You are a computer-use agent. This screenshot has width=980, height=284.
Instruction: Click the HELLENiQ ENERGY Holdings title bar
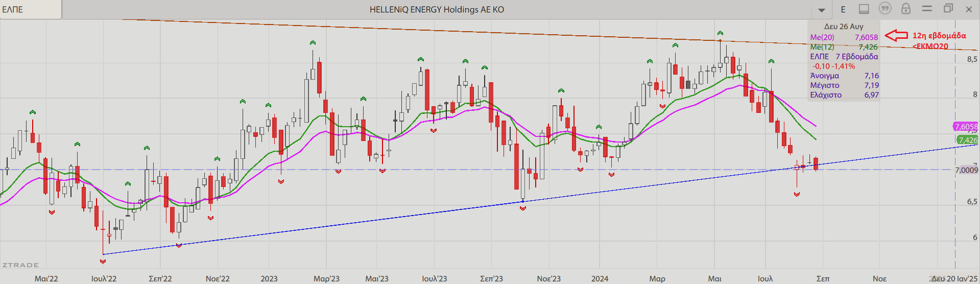(437, 10)
